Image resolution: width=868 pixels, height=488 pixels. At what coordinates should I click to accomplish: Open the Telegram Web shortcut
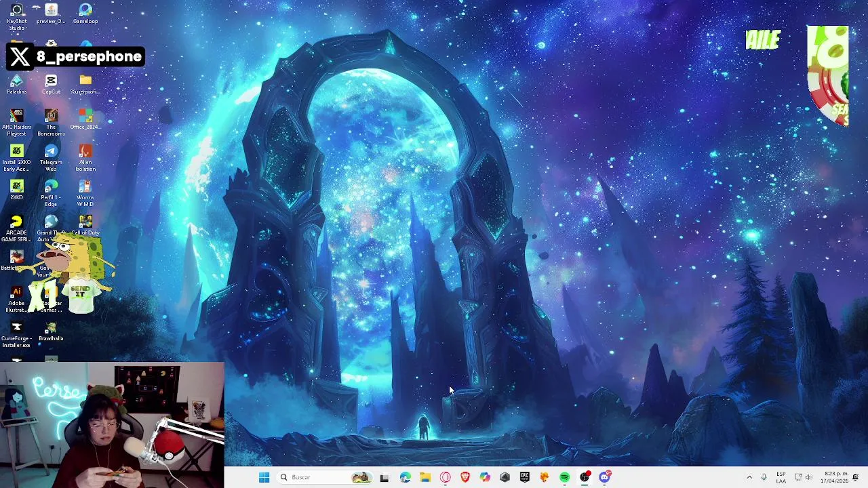51,158
